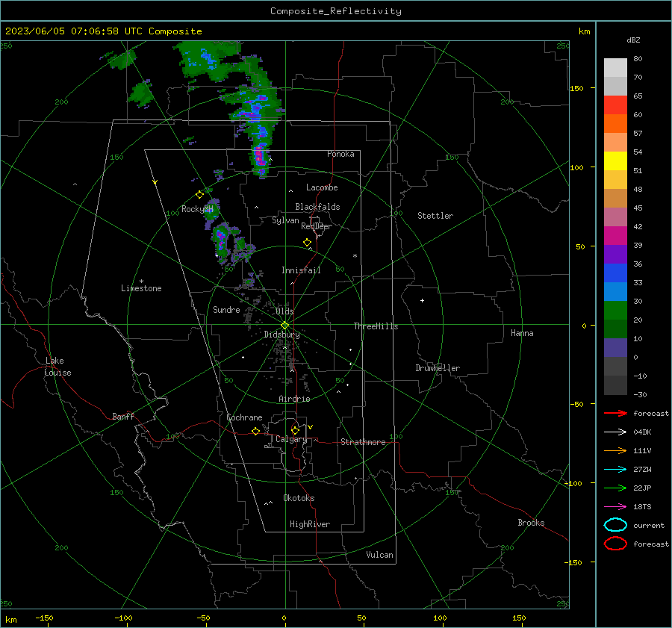The width and height of the screenshot is (672, 628).
Task: Click the Strathmore city label
Action: pyautogui.click(x=363, y=442)
